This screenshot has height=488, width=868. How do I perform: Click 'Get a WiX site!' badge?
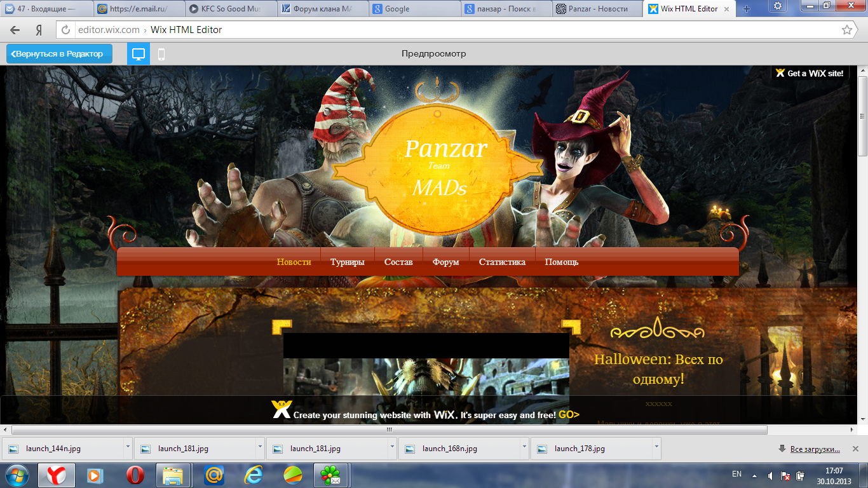[810, 73]
